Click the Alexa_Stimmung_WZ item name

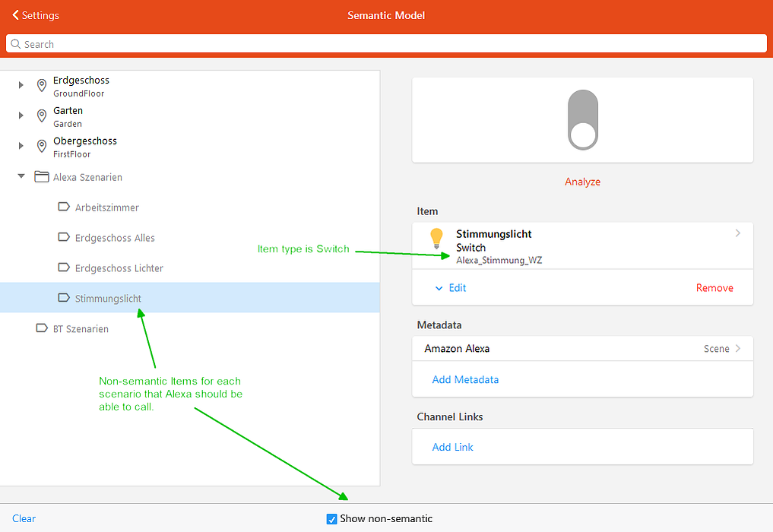[x=499, y=261]
